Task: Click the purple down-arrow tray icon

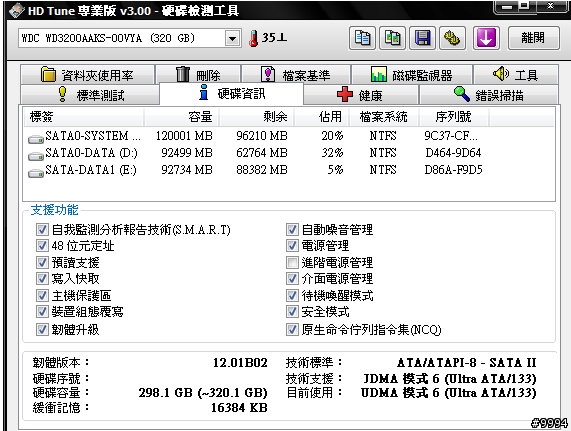Action: 487,38
